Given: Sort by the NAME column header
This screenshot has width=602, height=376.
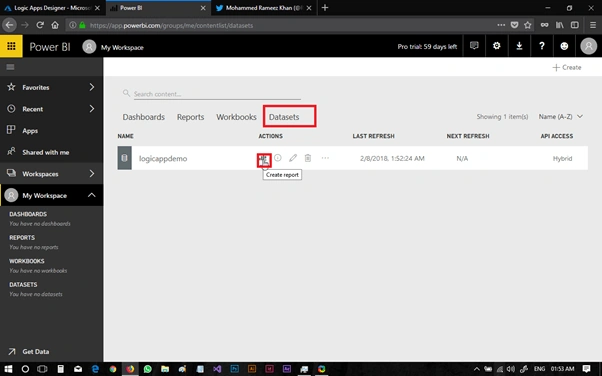Looking at the screenshot, I should (x=126, y=136).
